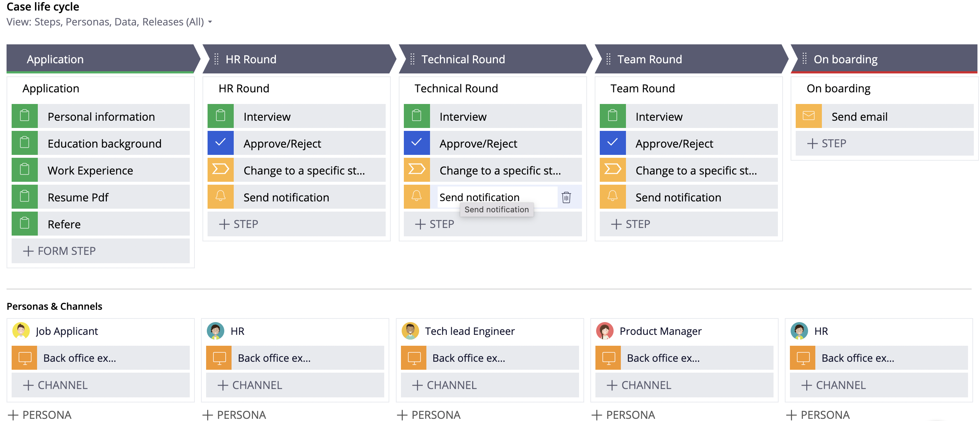Click the Personal information clipboard icon
This screenshot has width=980, height=421.
(x=25, y=116)
